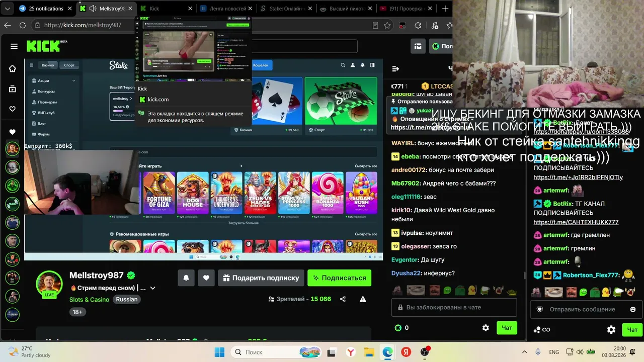Viewport: 644px width, 362px height.
Task: Expand the Акции menu in Stake sidebar
Action: (53, 80)
